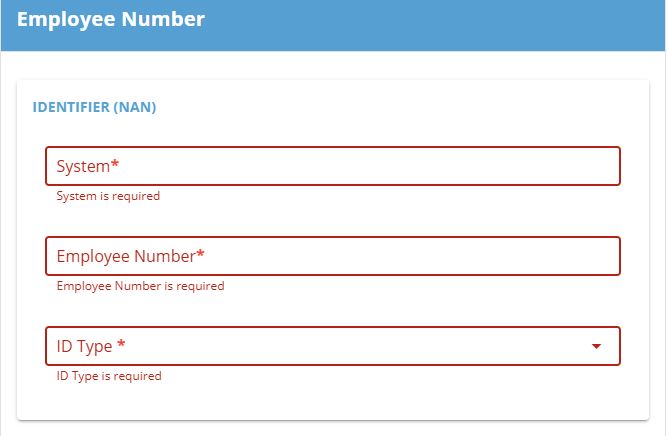Expand the ID Type combo box
This screenshot has width=668, height=436.
point(333,346)
